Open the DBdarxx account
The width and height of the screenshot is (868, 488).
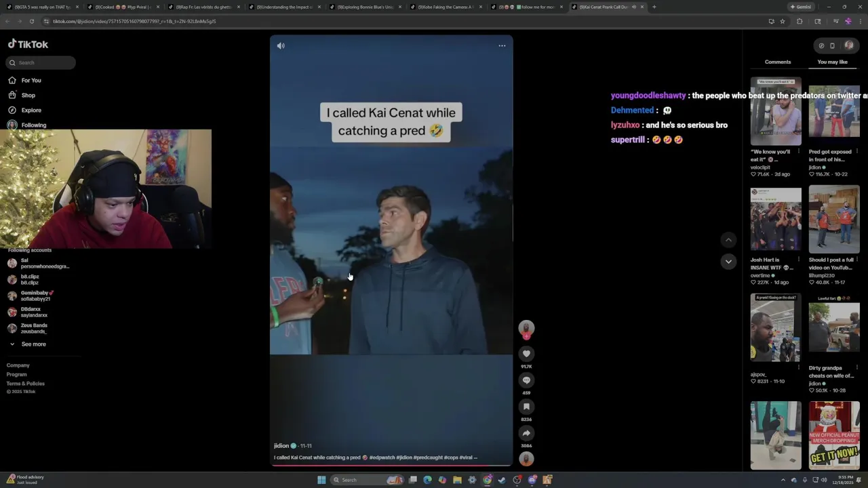(28, 312)
